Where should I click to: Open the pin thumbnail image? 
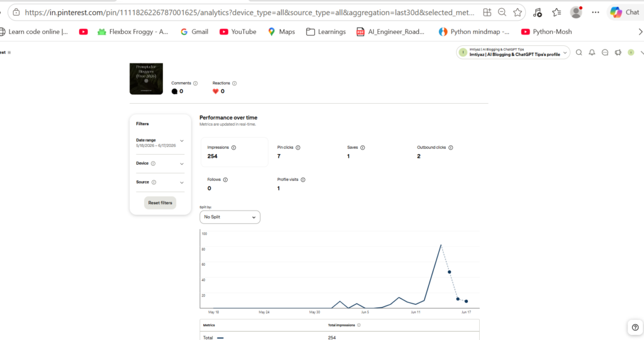pyautogui.click(x=146, y=79)
